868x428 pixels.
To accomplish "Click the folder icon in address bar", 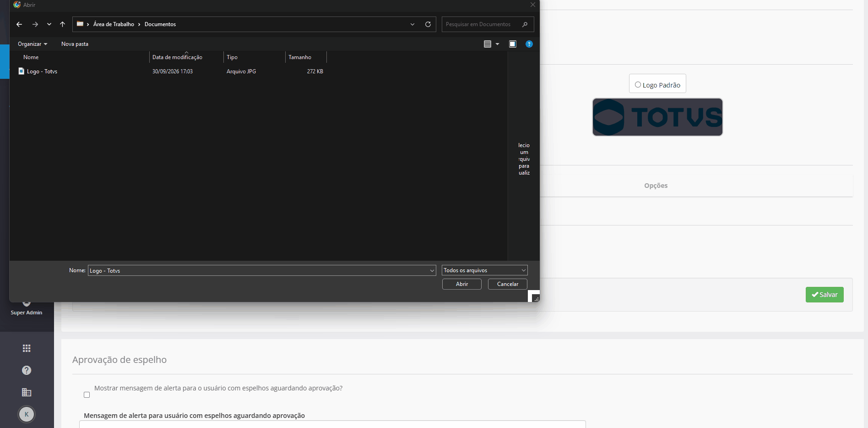I will [x=80, y=24].
